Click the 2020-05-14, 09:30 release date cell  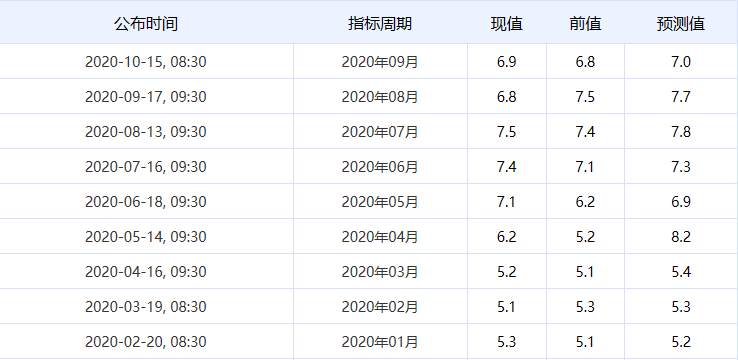tap(146, 237)
